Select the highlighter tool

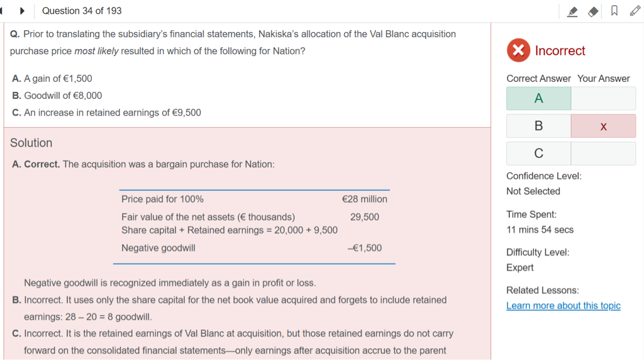pyautogui.click(x=572, y=11)
